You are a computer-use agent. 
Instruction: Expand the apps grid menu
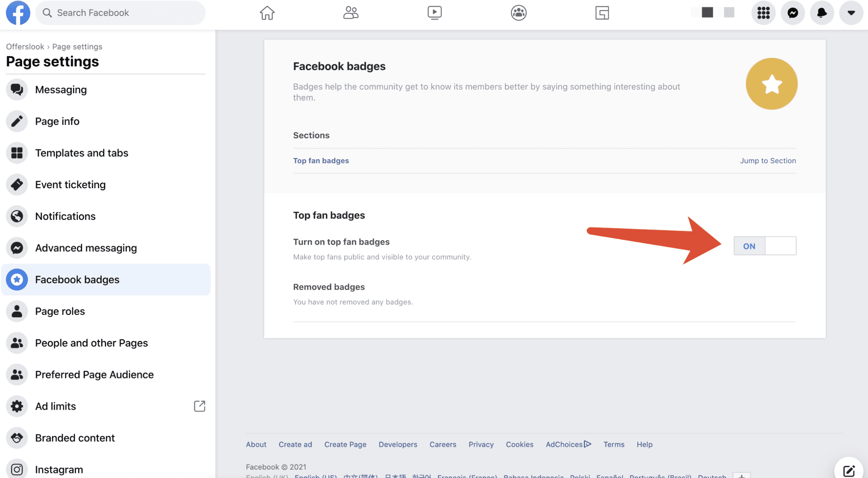pyautogui.click(x=764, y=12)
